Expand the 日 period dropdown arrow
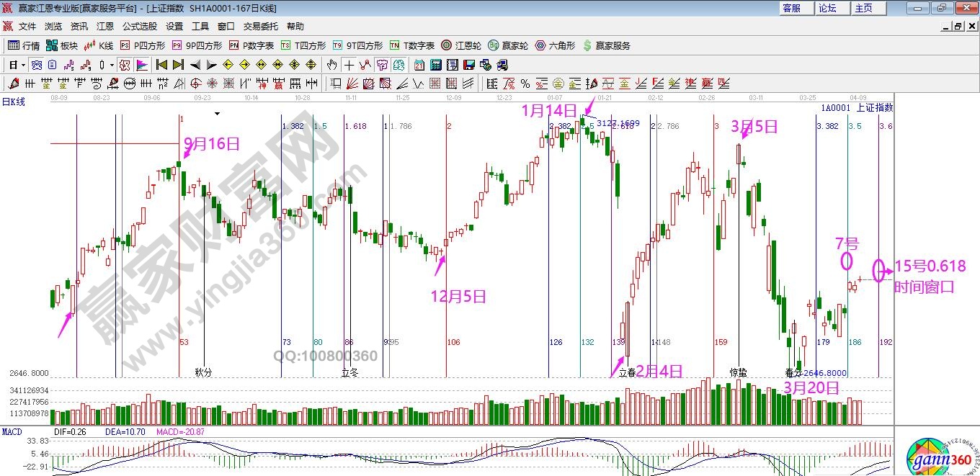The height and width of the screenshot is (476, 980). click(x=23, y=65)
